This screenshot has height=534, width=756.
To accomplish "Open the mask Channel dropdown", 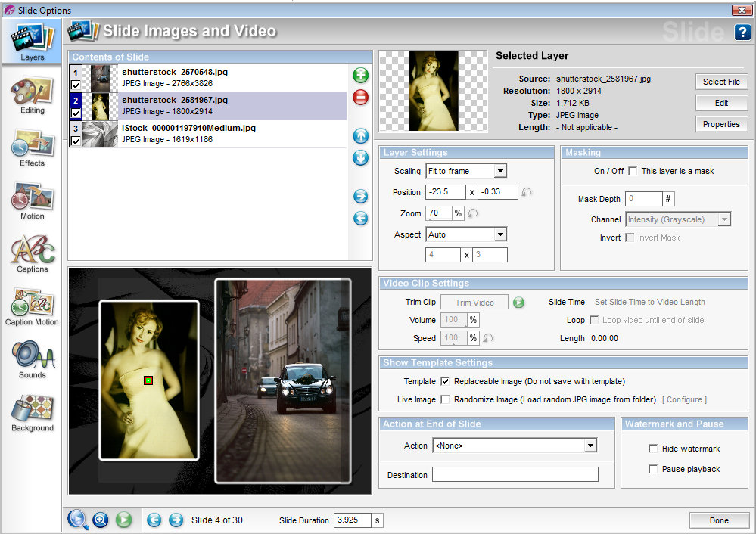I will [677, 219].
